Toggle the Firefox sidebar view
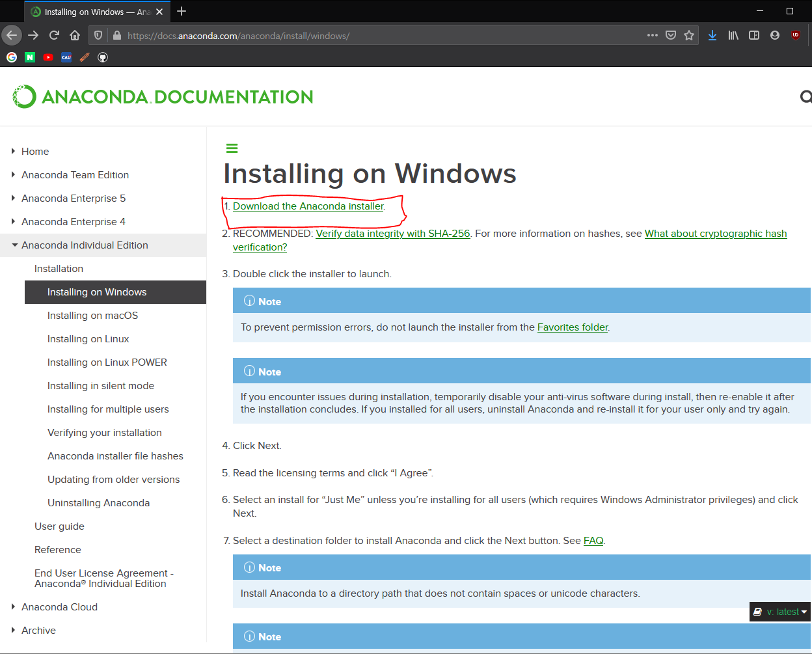This screenshot has width=812, height=654. click(x=754, y=35)
